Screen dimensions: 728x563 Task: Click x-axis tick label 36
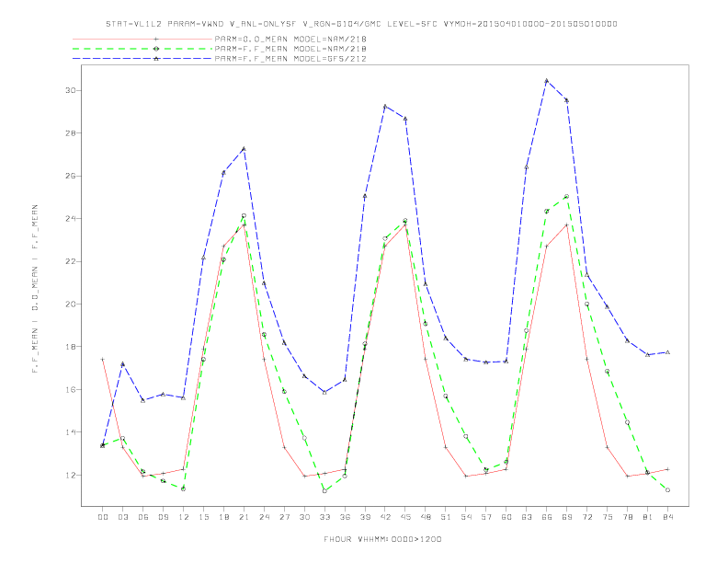[345, 517]
